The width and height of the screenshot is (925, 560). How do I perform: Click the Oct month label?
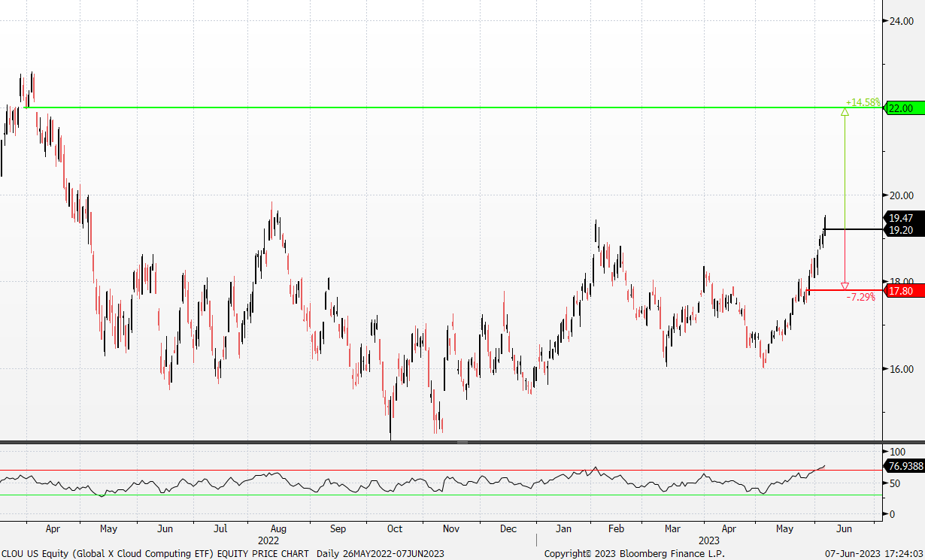pos(394,529)
